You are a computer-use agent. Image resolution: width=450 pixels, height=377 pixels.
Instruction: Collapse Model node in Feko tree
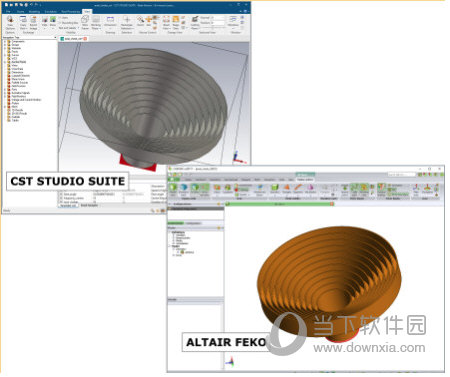(x=169, y=246)
